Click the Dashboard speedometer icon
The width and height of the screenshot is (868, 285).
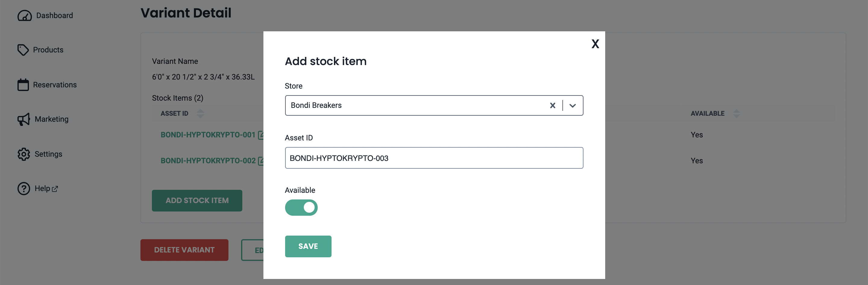[24, 15]
